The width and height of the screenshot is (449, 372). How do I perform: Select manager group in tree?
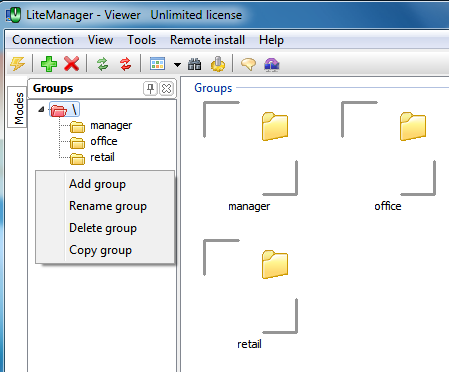[x=111, y=125]
